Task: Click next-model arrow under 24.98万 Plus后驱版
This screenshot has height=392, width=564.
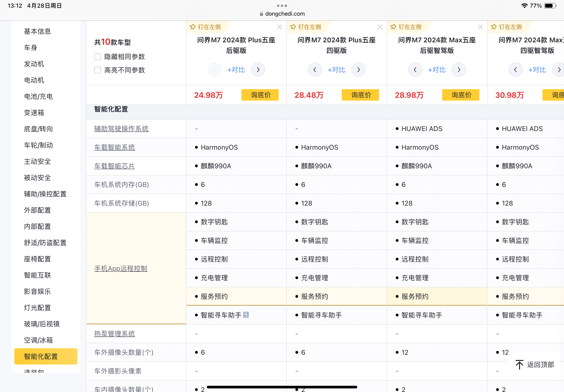Action: click(x=258, y=70)
